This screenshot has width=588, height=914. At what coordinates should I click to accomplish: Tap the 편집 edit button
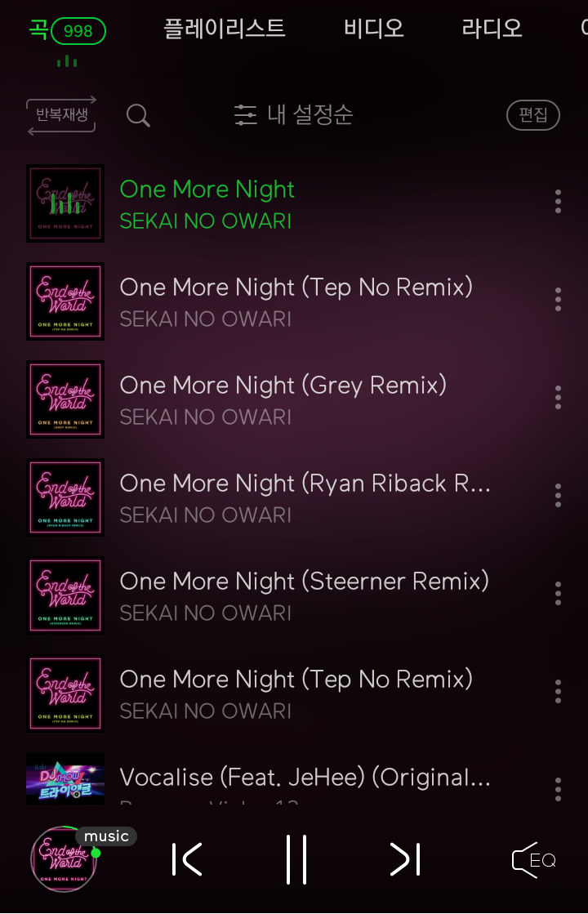(533, 115)
